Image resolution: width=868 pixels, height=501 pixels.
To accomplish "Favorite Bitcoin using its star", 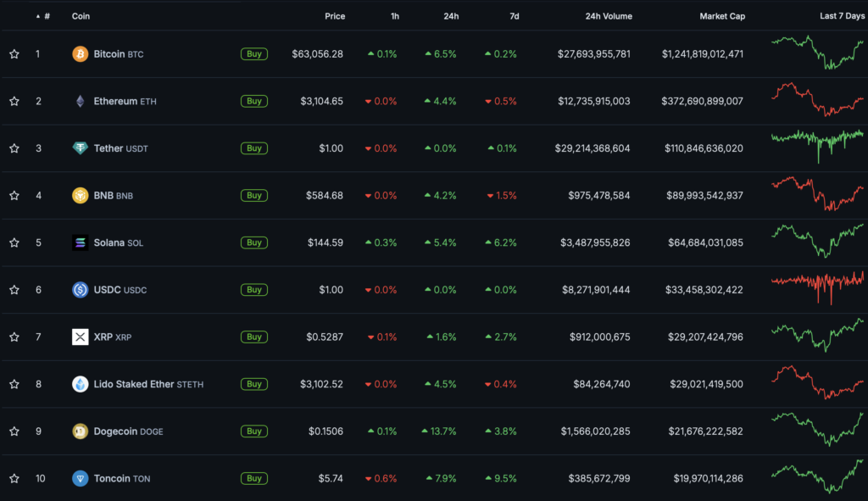I will 14,54.
